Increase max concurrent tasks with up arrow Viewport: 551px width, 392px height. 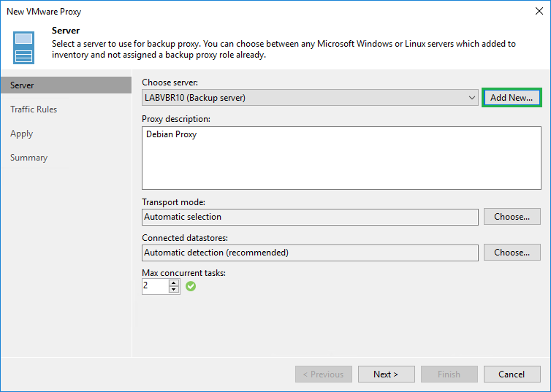click(174, 283)
